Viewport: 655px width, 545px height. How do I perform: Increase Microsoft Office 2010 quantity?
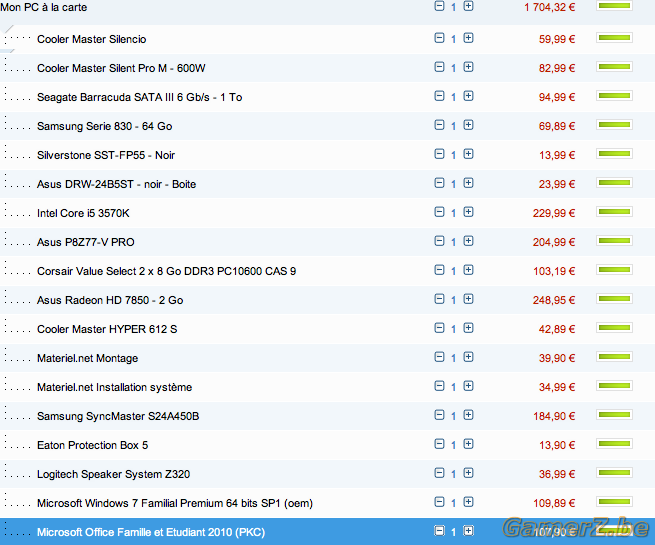click(x=468, y=531)
